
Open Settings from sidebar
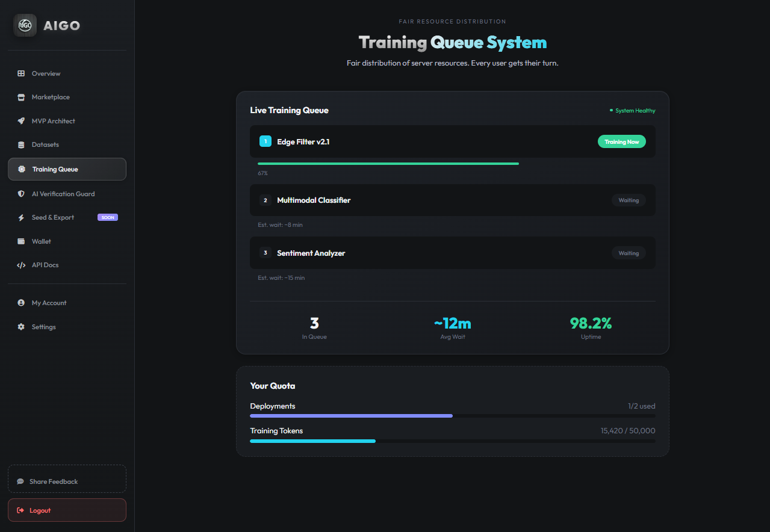(67, 327)
